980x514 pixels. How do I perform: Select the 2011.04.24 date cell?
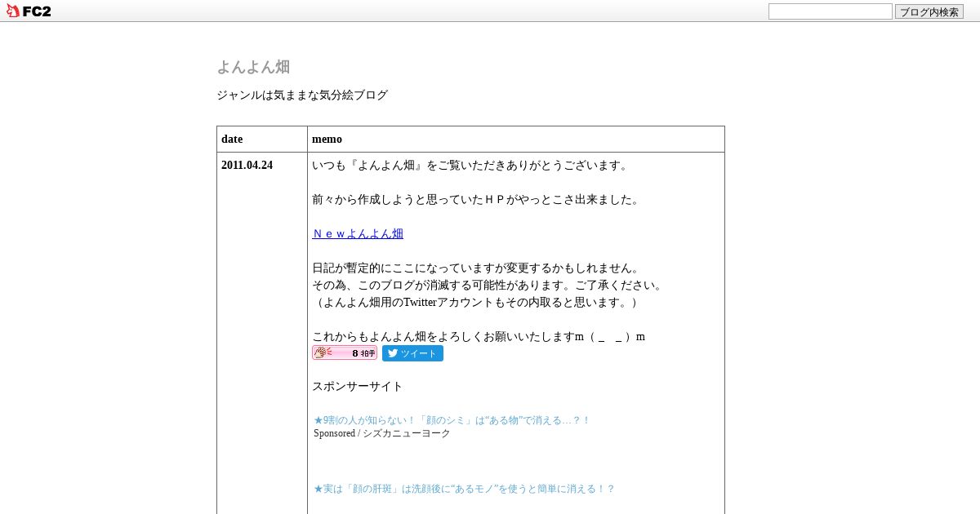point(262,333)
